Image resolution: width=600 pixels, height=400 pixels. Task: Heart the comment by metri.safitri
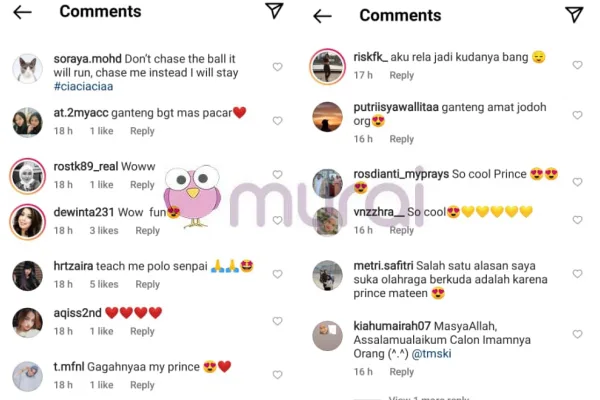(x=577, y=275)
